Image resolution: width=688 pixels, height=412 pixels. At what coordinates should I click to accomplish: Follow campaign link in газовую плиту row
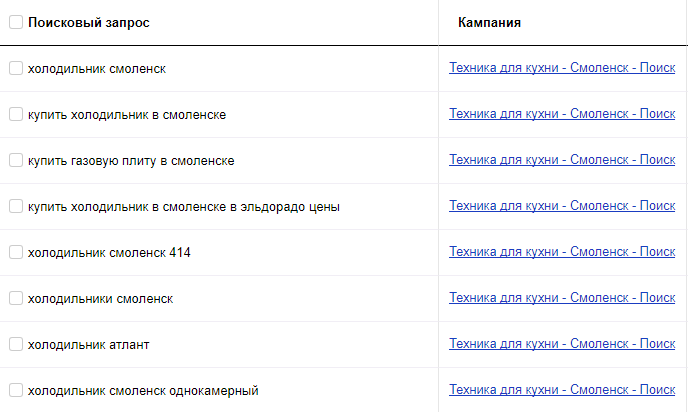click(562, 160)
